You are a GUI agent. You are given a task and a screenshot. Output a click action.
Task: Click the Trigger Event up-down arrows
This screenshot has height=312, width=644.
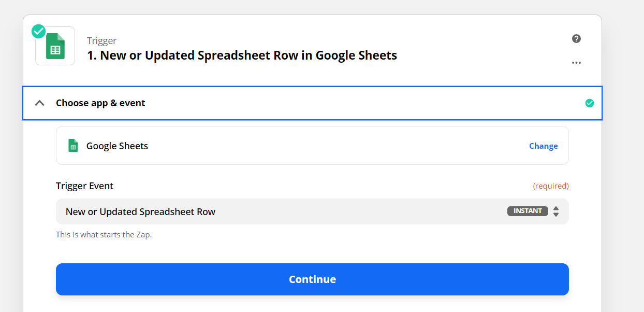point(556,211)
